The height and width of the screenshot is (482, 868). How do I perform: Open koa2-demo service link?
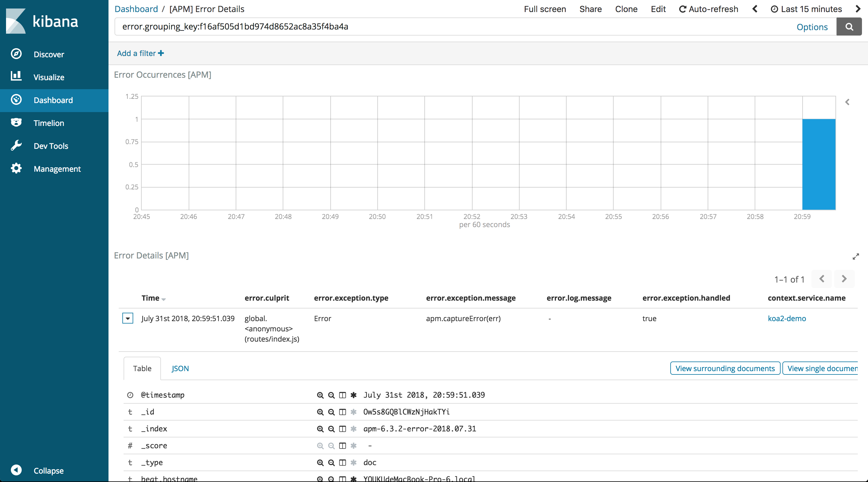(x=786, y=318)
